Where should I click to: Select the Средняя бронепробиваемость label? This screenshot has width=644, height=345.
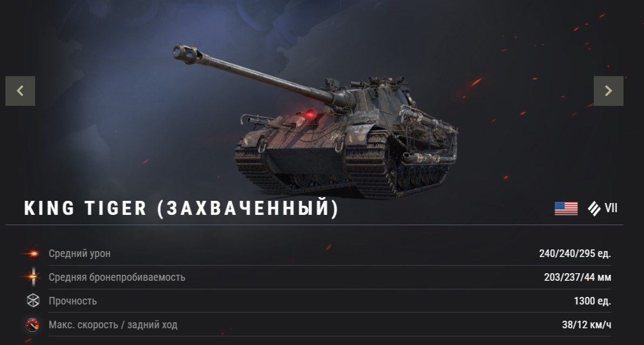pos(117,277)
